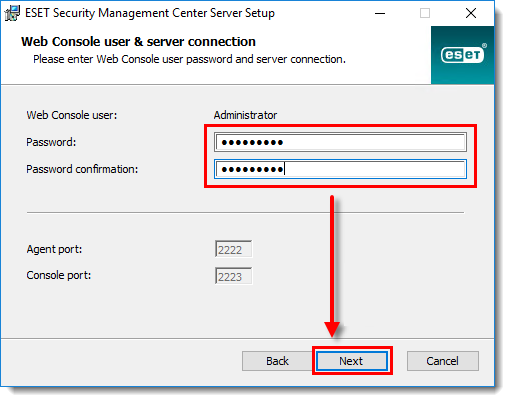Click the 'Web Console user & server connection' heading
The image size is (510, 402).
tap(138, 42)
